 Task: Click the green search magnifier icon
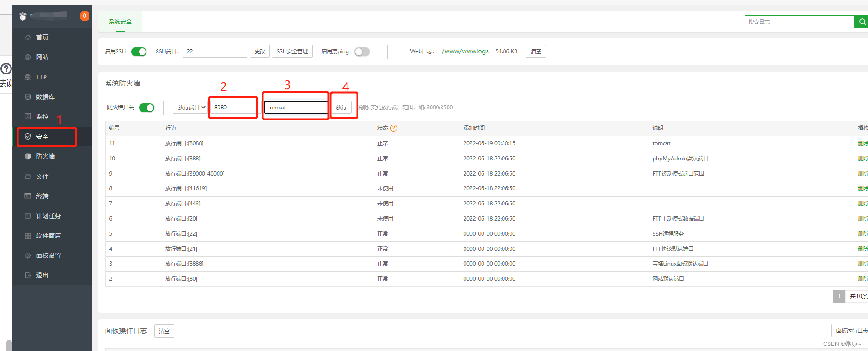click(862, 22)
